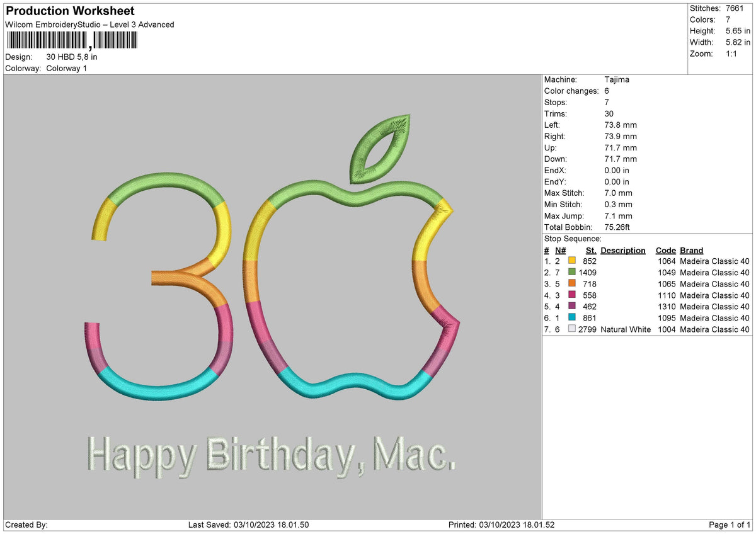Click the Width value 5.82 in
Screen dimensions: 756x534
[738, 42]
